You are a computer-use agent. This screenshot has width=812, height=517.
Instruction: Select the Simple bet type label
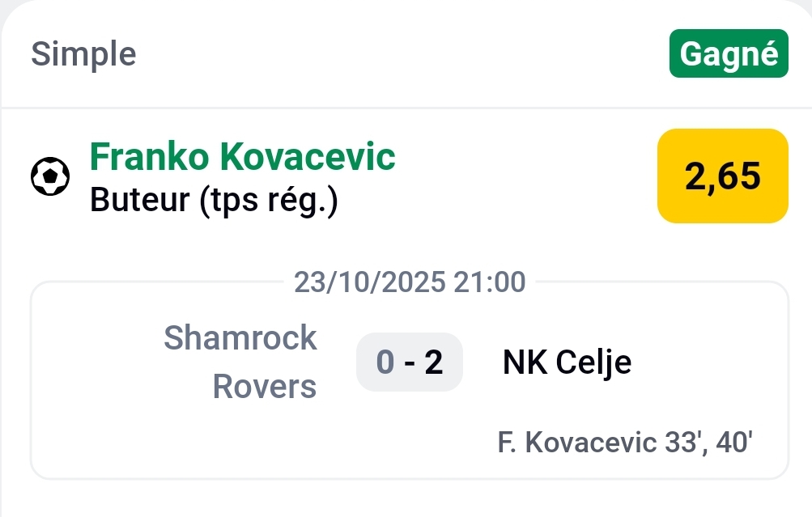83,54
